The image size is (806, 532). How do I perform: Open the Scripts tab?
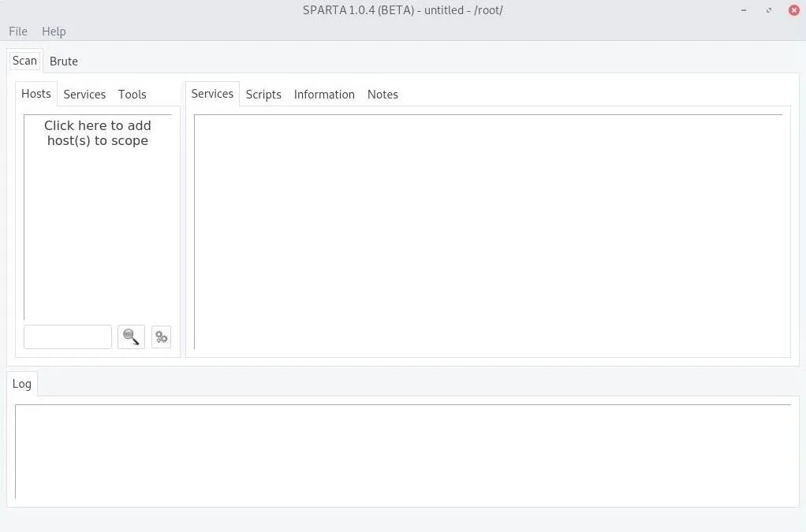point(263,95)
